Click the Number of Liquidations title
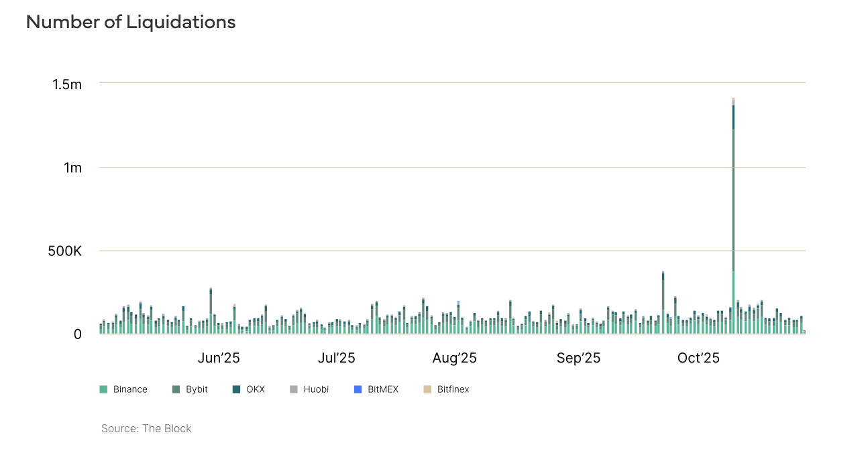Image resolution: width=868 pixels, height=449 pixels. pos(130,21)
